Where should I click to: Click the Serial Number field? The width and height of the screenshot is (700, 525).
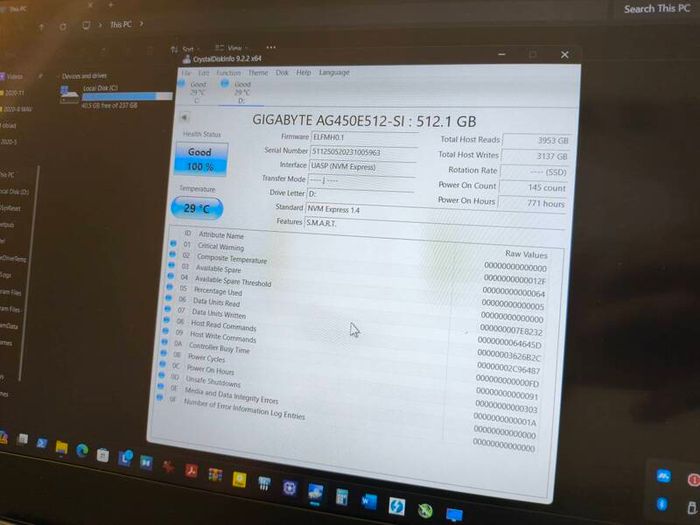tap(363, 152)
